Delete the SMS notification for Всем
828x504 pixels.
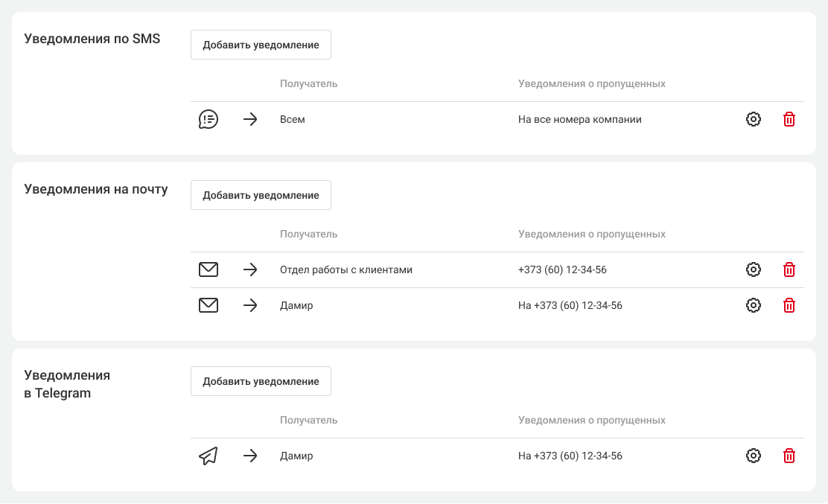coord(789,119)
